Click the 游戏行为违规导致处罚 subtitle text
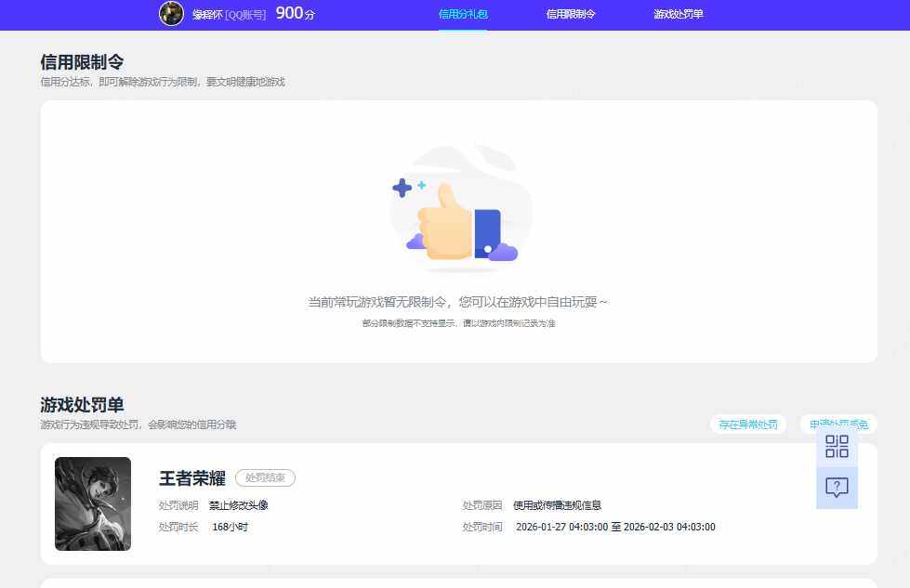Image resolution: width=910 pixels, height=588 pixels. coord(138,425)
